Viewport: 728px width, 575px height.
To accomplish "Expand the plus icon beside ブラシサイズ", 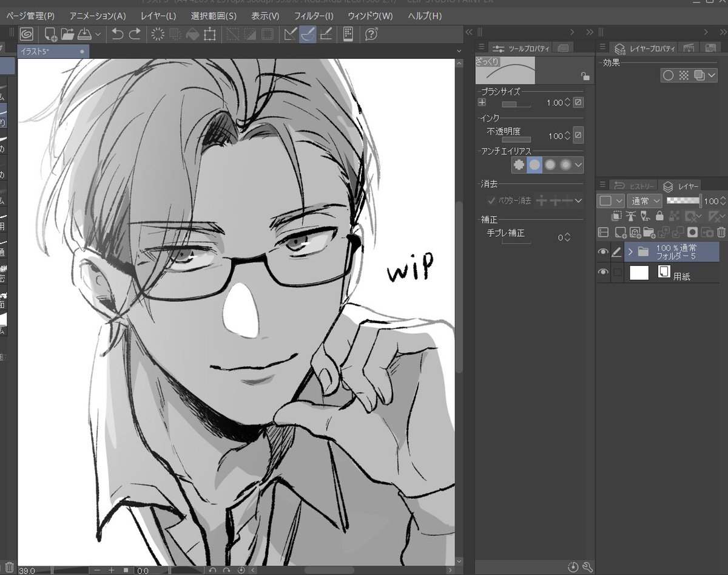I will coord(482,103).
